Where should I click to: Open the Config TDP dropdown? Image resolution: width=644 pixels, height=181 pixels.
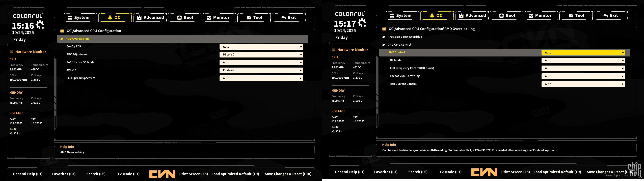click(x=261, y=47)
